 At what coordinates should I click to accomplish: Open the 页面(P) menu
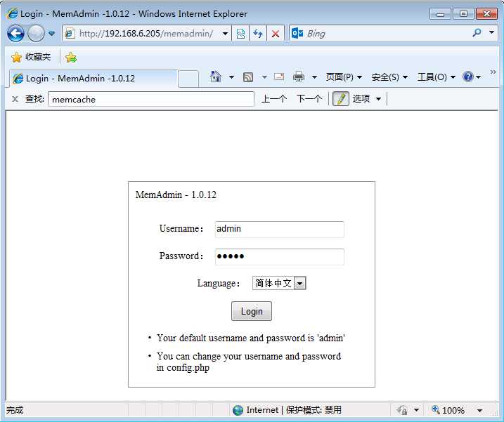click(x=344, y=77)
